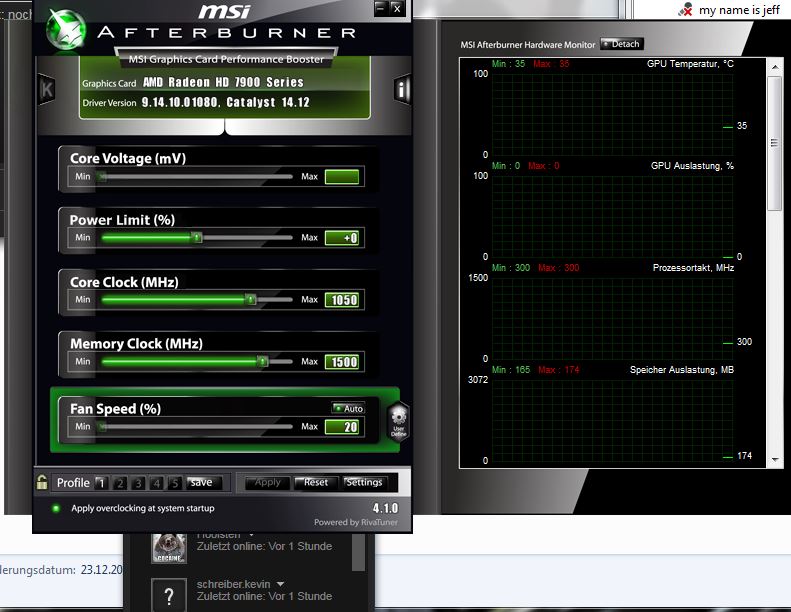Toggle Apply overclocking at system startup

coord(56,508)
